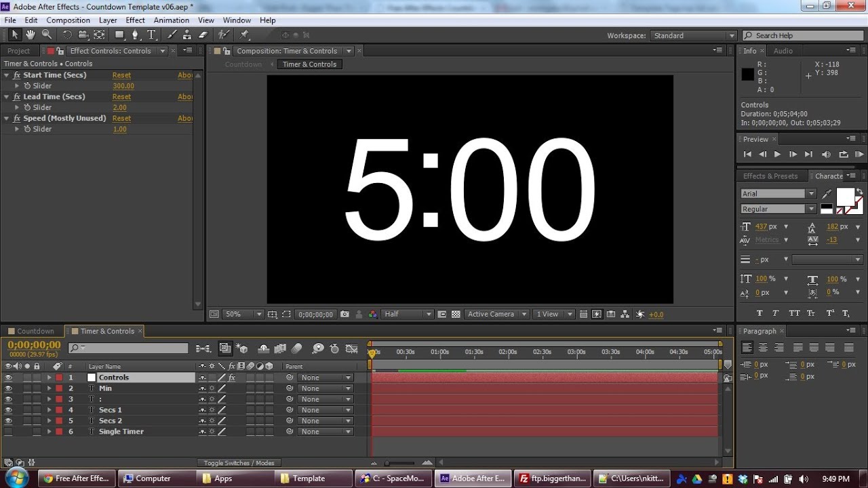Open the Graph Editor
Screen dimensions: 868x488
pyautogui.click(x=351, y=348)
